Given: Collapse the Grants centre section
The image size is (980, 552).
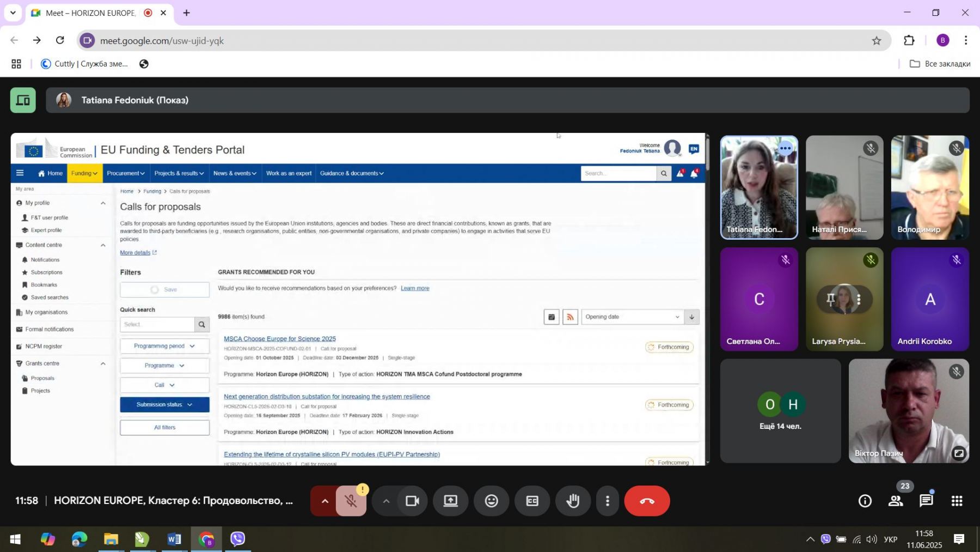Looking at the screenshot, I should tap(103, 363).
